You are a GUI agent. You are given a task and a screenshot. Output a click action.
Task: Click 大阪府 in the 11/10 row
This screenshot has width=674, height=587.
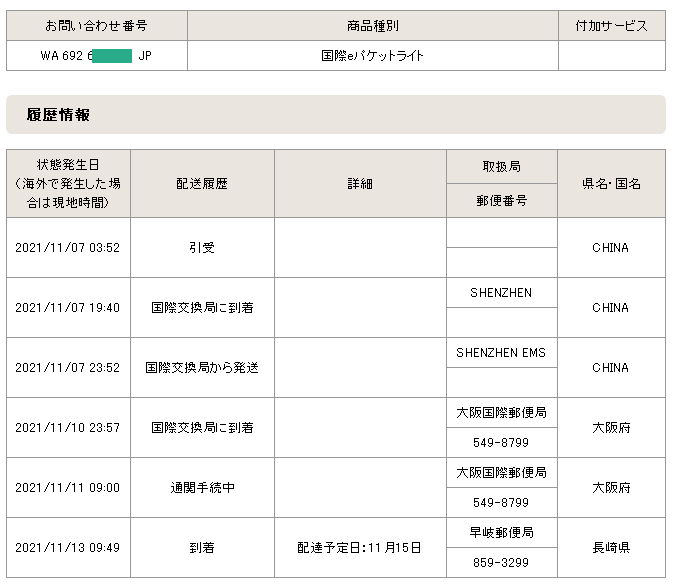[611, 428]
